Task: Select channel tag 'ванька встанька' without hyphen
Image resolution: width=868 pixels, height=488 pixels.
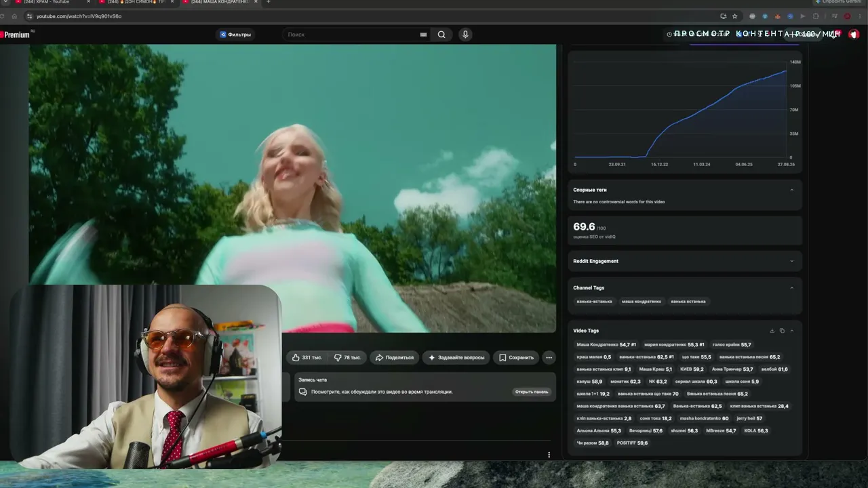Action: [x=688, y=301]
